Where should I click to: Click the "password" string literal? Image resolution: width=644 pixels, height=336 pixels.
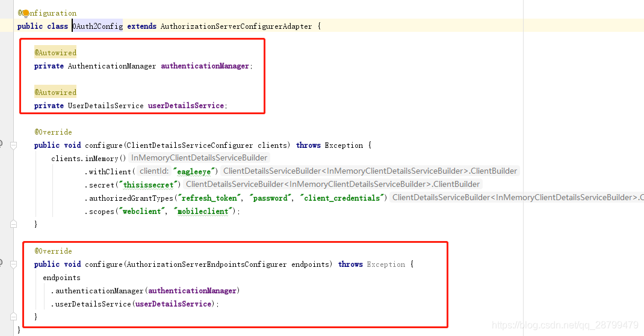point(270,198)
